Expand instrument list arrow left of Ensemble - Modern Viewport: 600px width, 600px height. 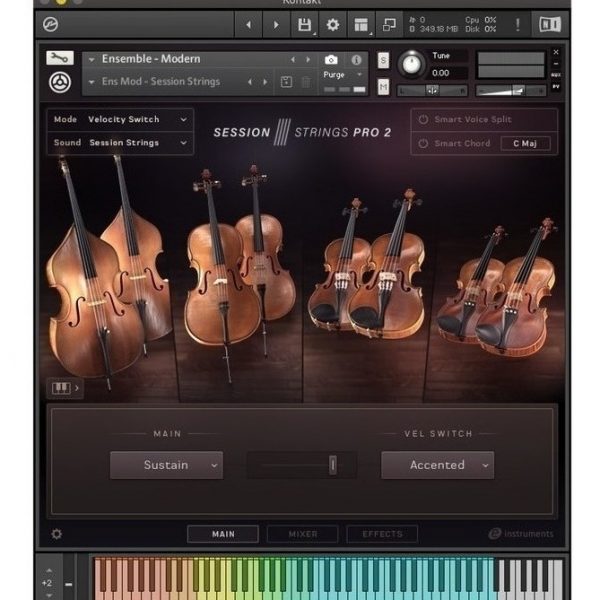91,60
